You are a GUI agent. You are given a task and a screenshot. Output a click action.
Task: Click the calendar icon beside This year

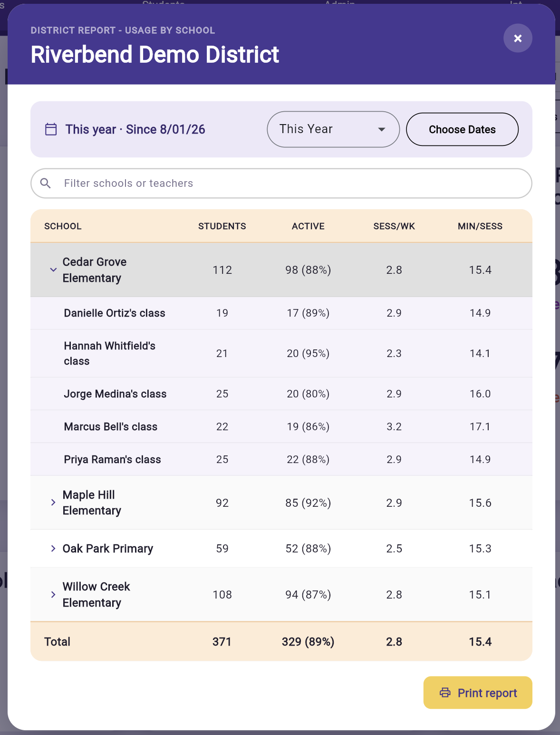[51, 129]
